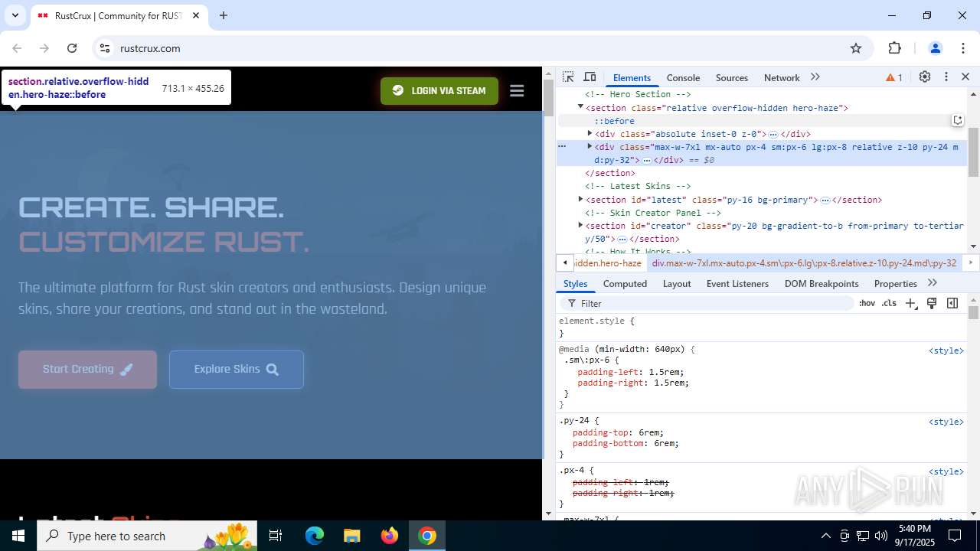The height and width of the screenshot is (551, 980).
Task: Click the Latest Skins HTML comment
Action: [x=638, y=186]
